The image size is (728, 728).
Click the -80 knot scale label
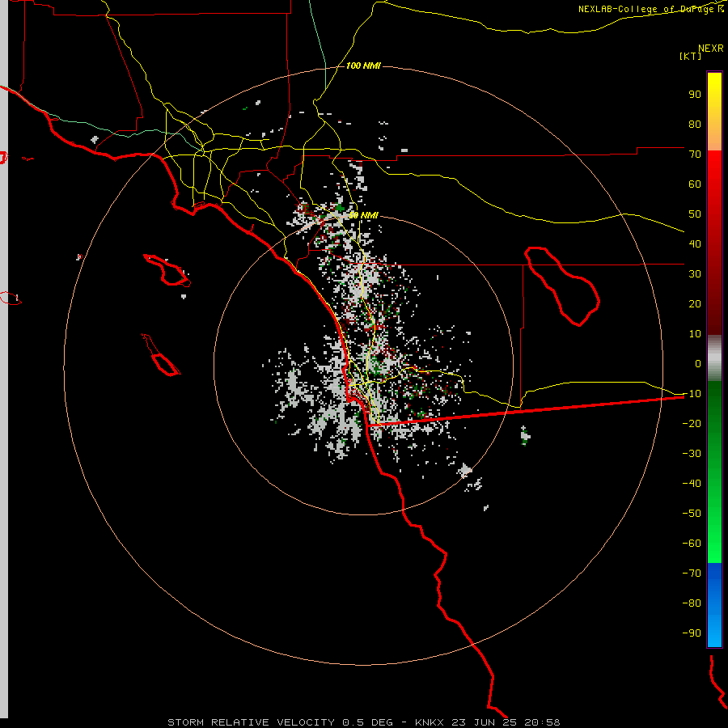pyautogui.click(x=692, y=603)
